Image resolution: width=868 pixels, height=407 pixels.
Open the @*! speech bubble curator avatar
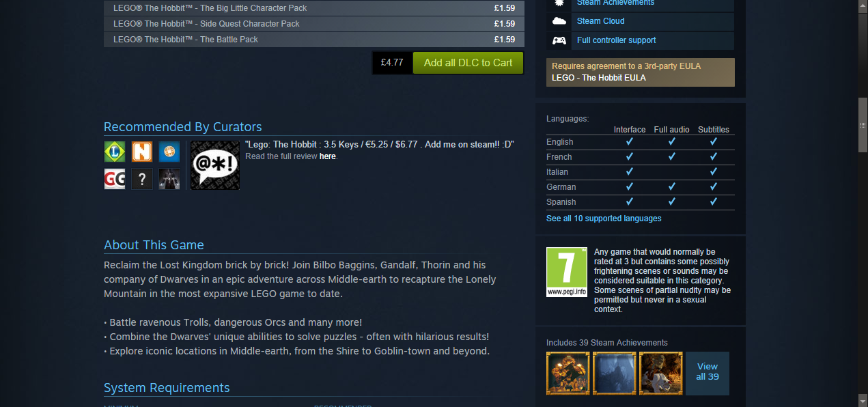pos(214,165)
